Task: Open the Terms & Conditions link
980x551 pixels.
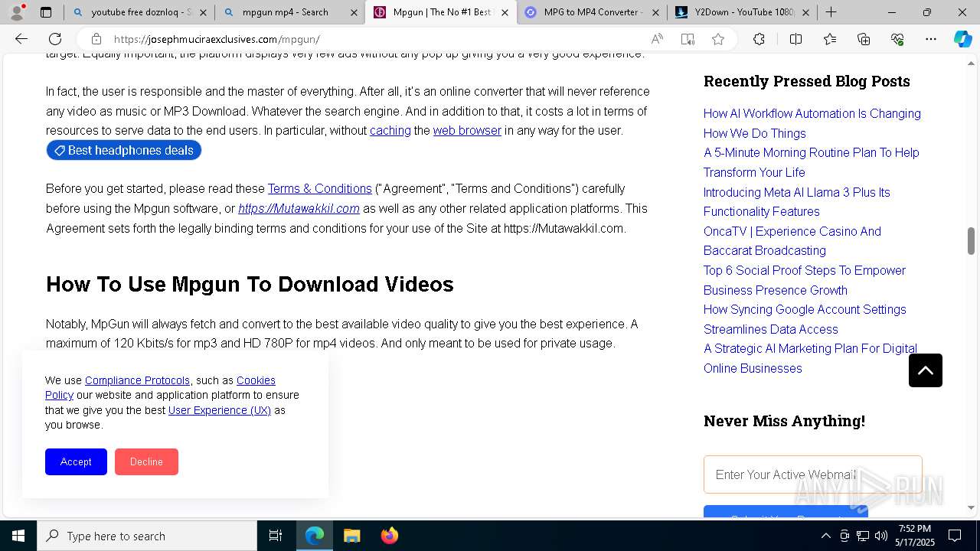Action: (x=319, y=189)
